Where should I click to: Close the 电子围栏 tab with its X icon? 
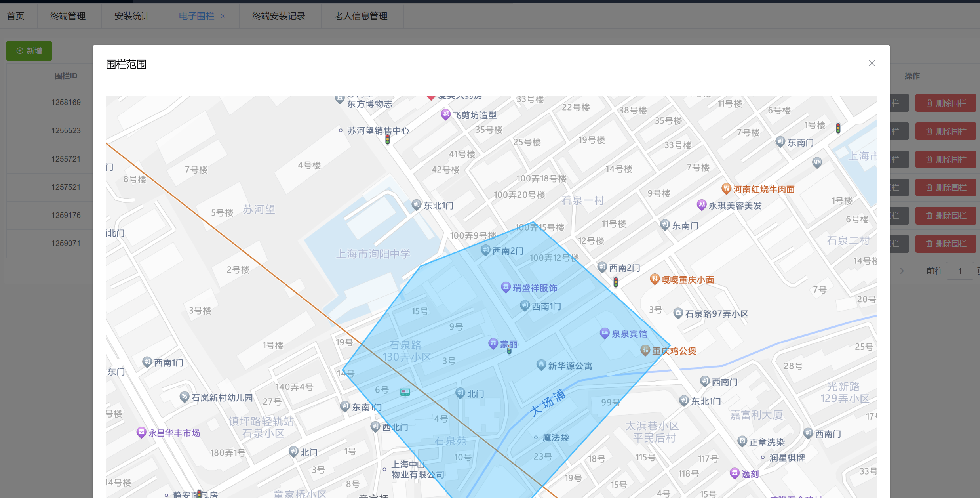click(223, 16)
